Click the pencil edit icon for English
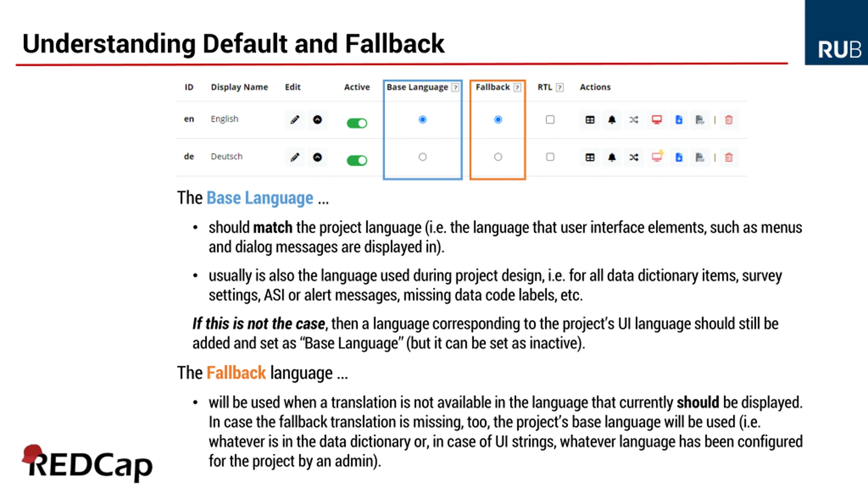868x488 pixels. pyautogui.click(x=295, y=120)
